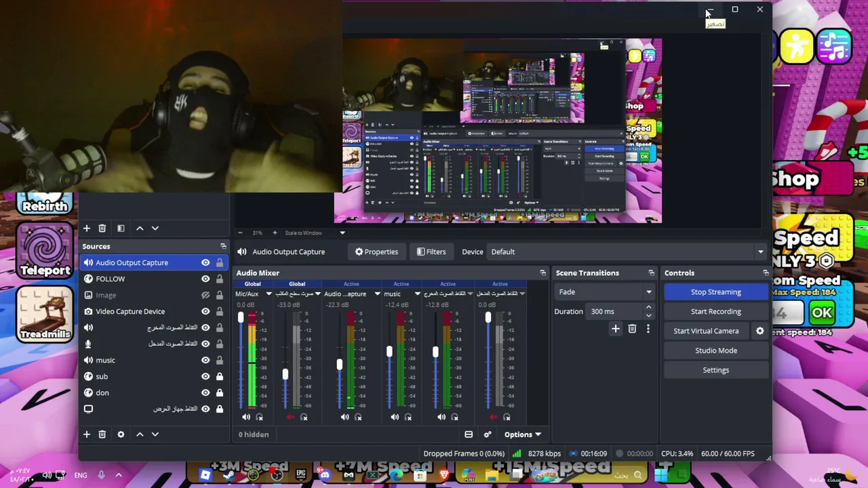The height and width of the screenshot is (488, 868).
Task: Undock the Audio Mixer panel
Action: point(542,272)
